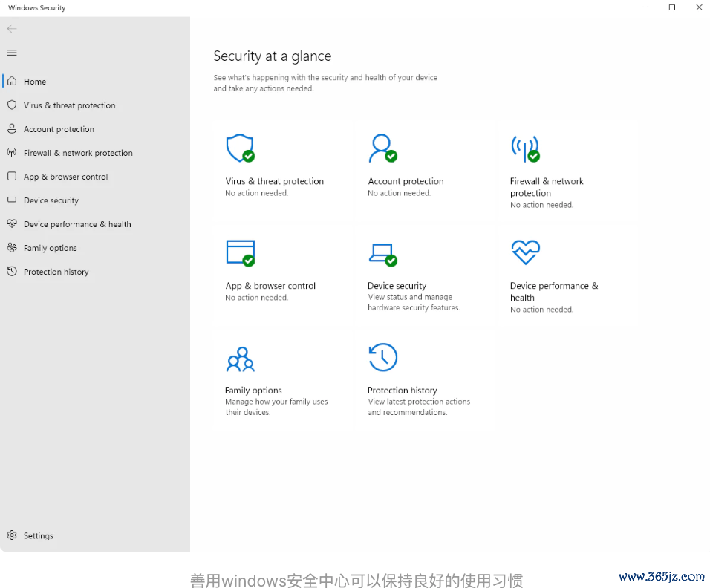Open Settings at bottom of sidebar
This screenshot has height=588, width=710.
click(95, 535)
